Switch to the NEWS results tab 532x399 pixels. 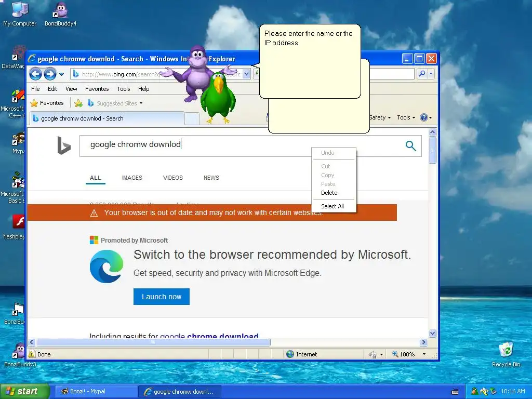[x=211, y=178]
